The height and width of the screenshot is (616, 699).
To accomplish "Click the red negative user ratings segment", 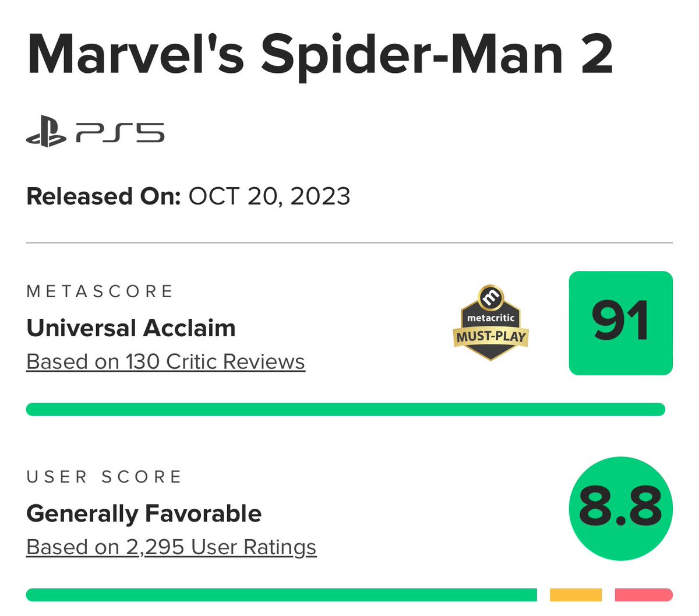I will 644,594.
